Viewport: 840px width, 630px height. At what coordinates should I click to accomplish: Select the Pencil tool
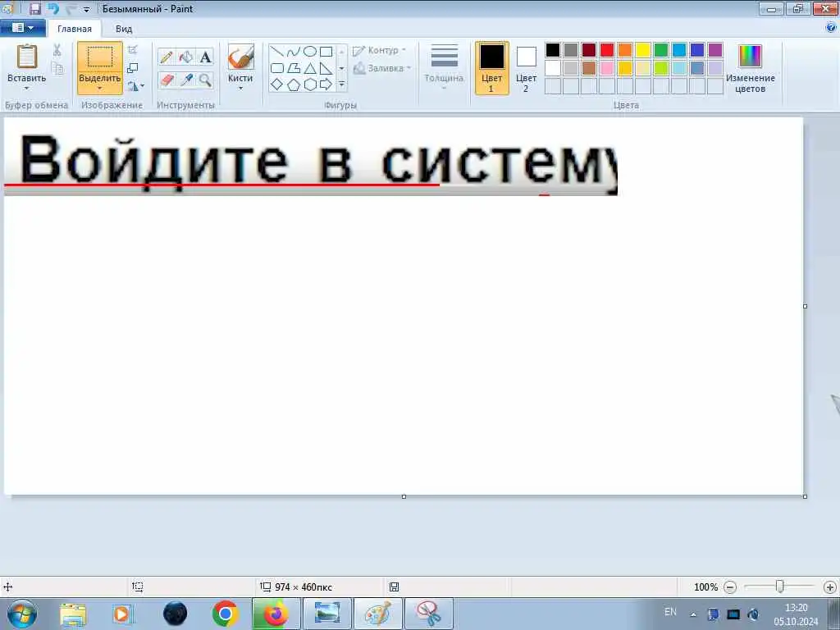pyautogui.click(x=166, y=57)
